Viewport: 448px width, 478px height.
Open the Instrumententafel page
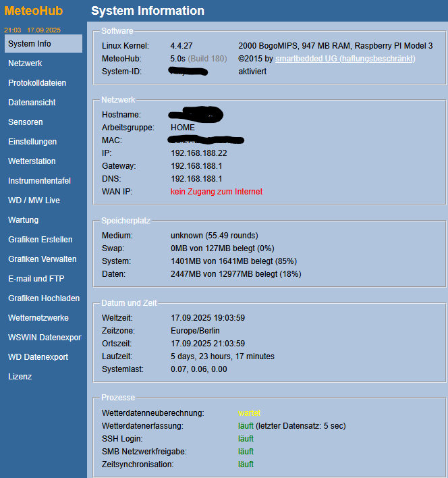pyautogui.click(x=40, y=181)
